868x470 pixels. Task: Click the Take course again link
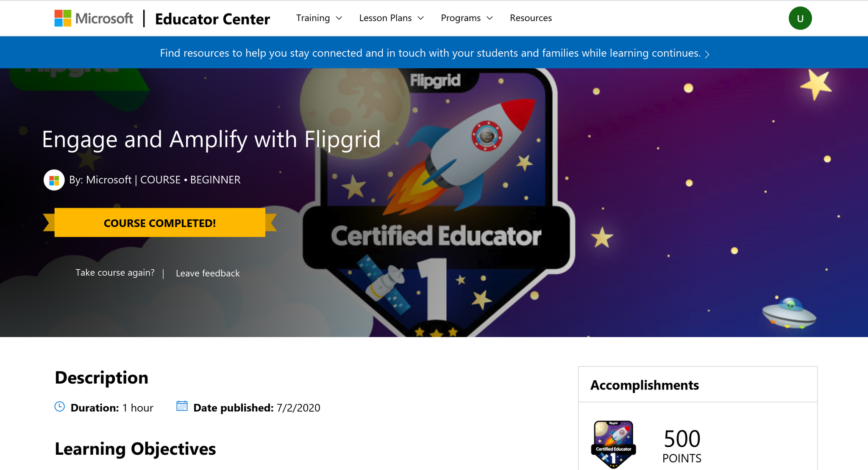[115, 273]
